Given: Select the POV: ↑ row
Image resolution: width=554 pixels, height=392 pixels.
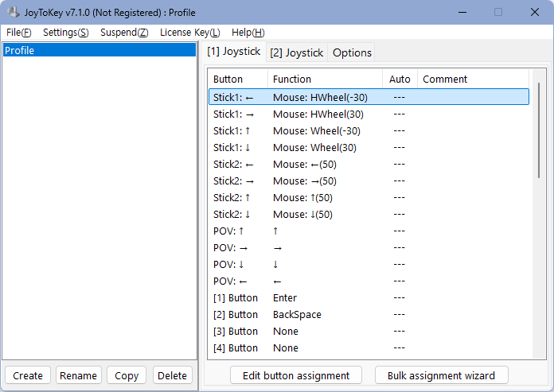Looking at the screenshot, I should pos(369,231).
